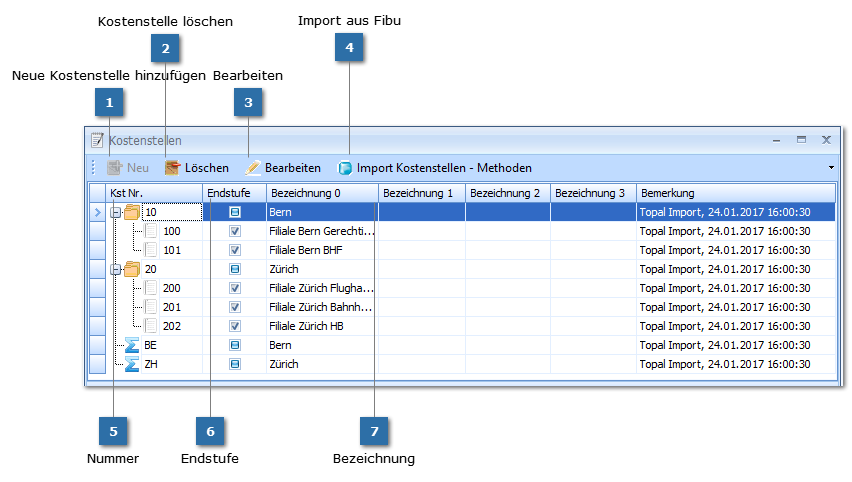Sort by the Kst Nr. column header
852x482 pixels.
pyautogui.click(x=154, y=193)
